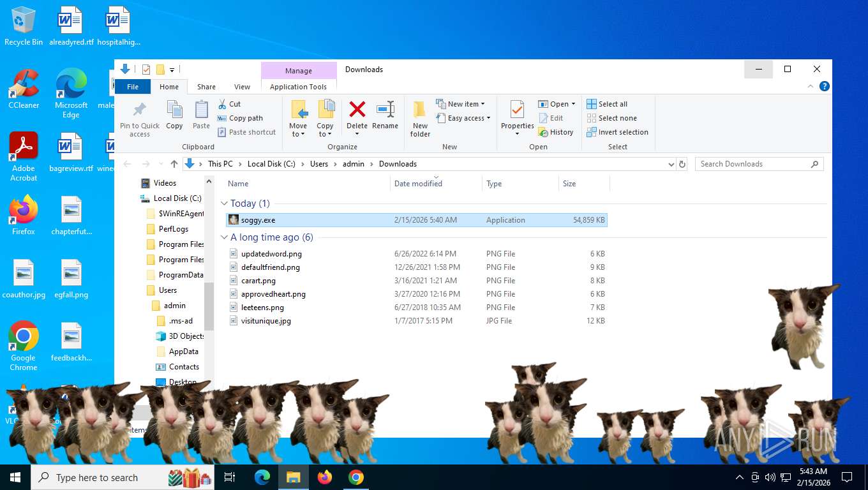Sort by Type column header
This screenshot has height=490, width=868.
[520, 184]
